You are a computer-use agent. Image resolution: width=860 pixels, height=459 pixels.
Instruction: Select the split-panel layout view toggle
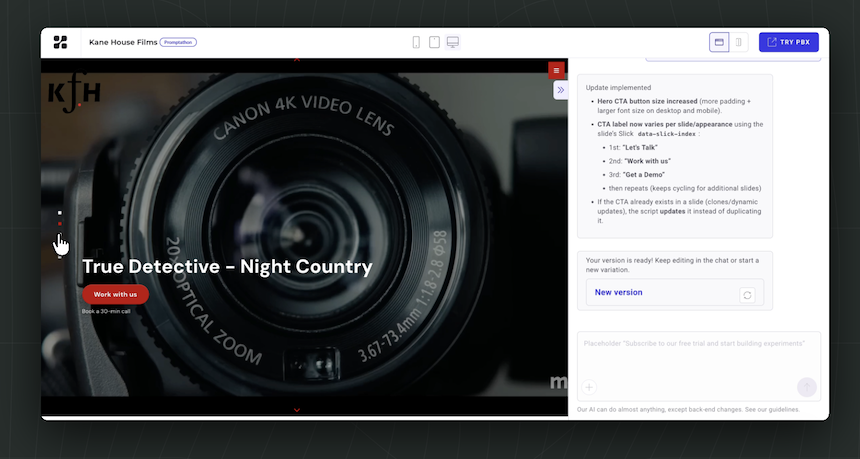point(739,42)
